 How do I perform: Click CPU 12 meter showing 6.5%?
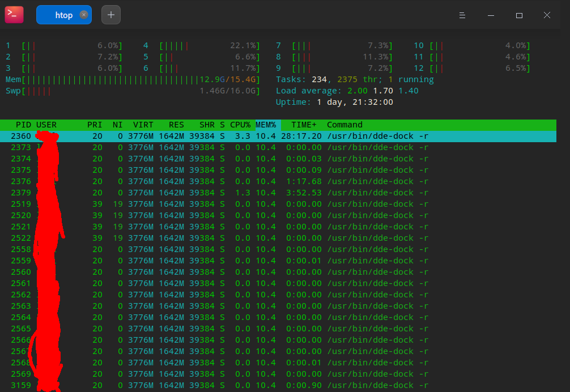(472, 69)
